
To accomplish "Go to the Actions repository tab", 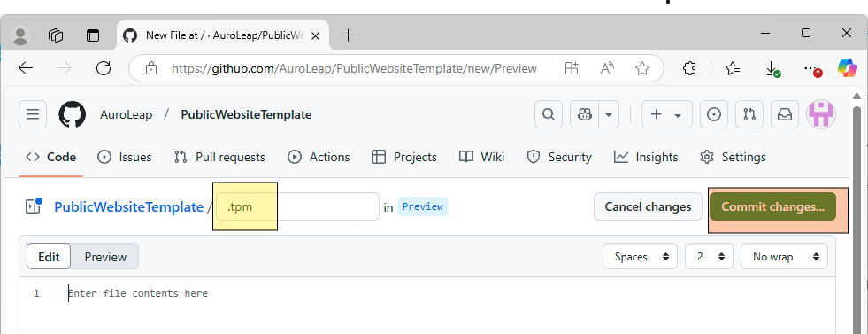I will [x=319, y=158].
